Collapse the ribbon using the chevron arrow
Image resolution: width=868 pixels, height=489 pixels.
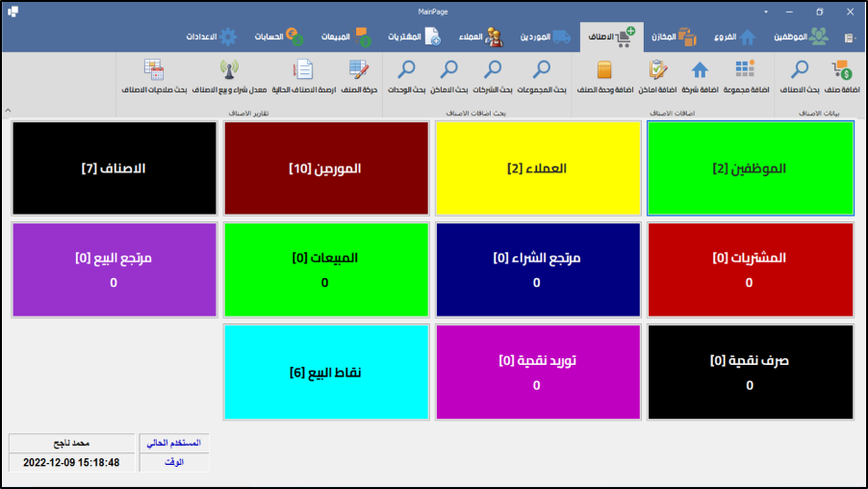[x=9, y=111]
